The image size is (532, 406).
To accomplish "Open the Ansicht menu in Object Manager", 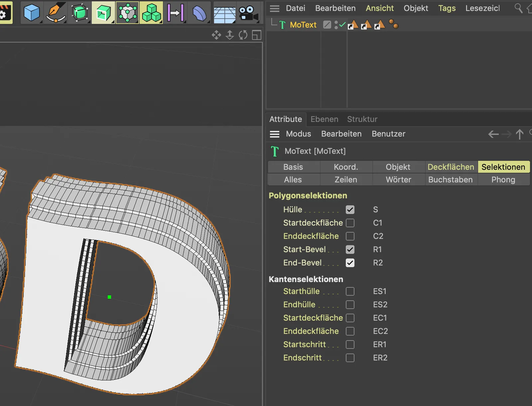I will 380,8.
